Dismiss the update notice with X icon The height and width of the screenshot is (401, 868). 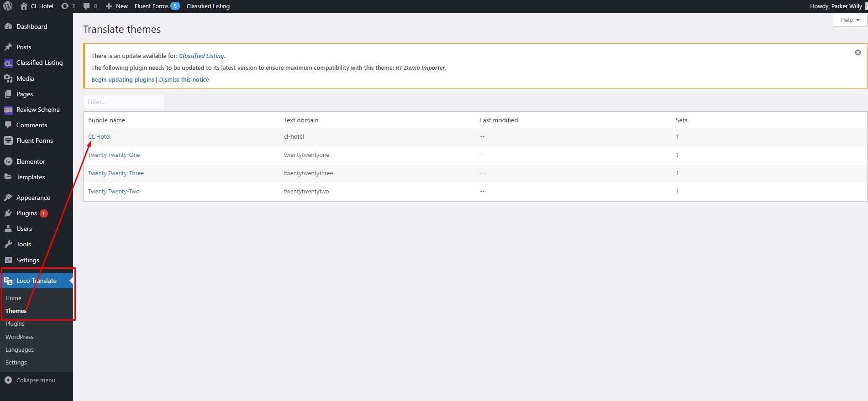(x=858, y=52)
